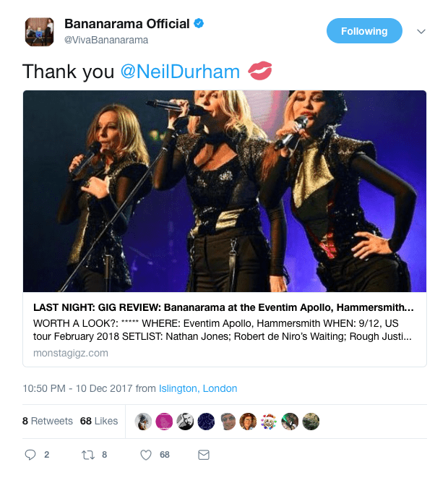View the 8 Retweets list
The height and width of the screenshot is (483, 448).
pyautogui.click(x=48, y=421)
